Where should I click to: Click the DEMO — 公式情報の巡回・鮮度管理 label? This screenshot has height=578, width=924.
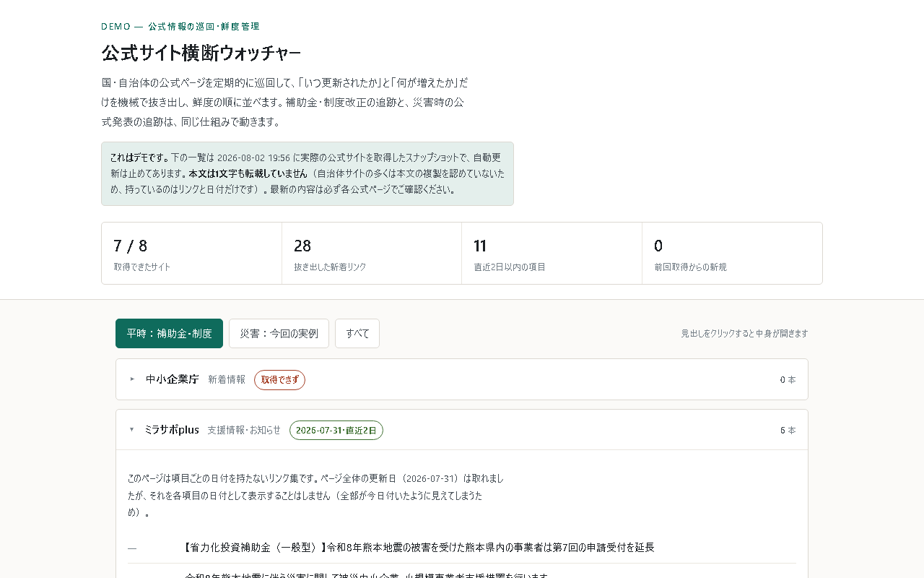[x=180, y=27]
